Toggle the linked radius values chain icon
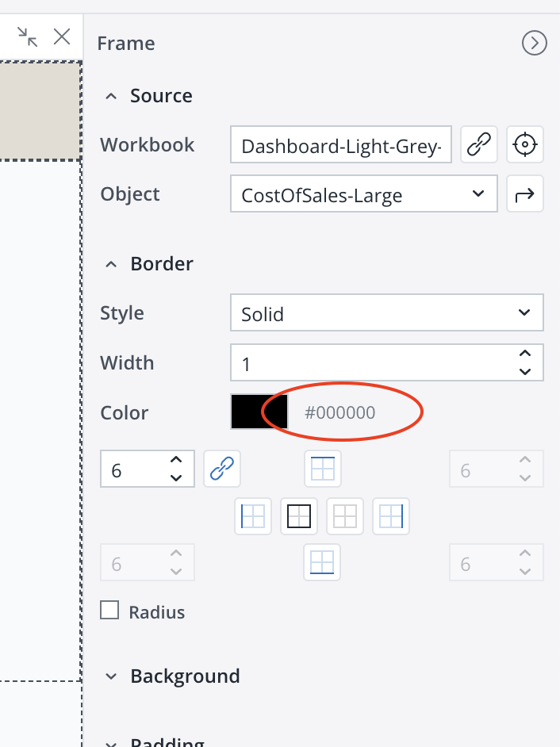Image resolution: width=560 pixels, height=747 pixels. click(x=221, y=469)
